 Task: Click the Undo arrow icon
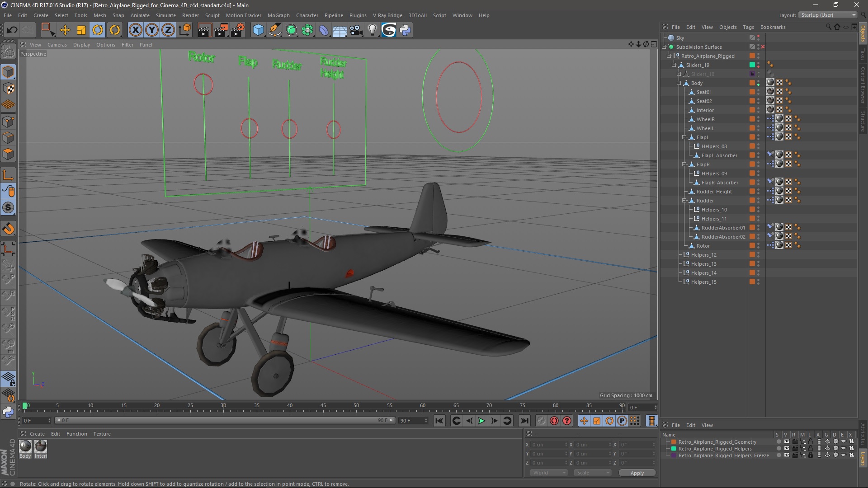click(x=12, y=30)
